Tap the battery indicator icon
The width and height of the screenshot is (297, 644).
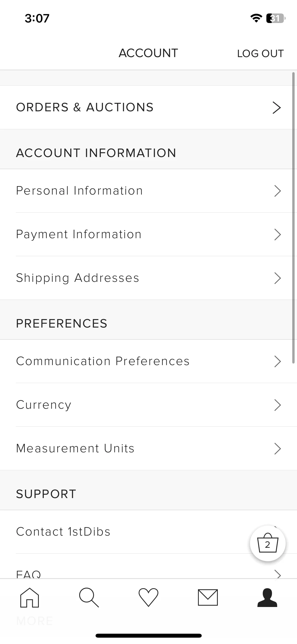[276, 18]
